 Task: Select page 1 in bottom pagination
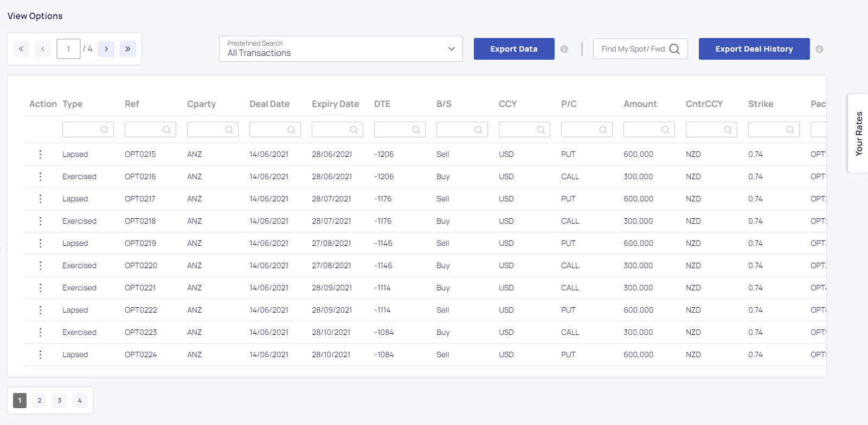[20, 401]
